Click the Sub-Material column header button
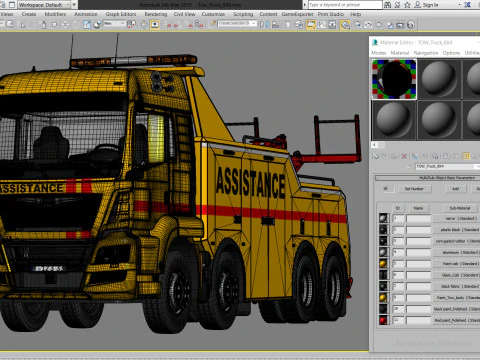 coord(460,208)
